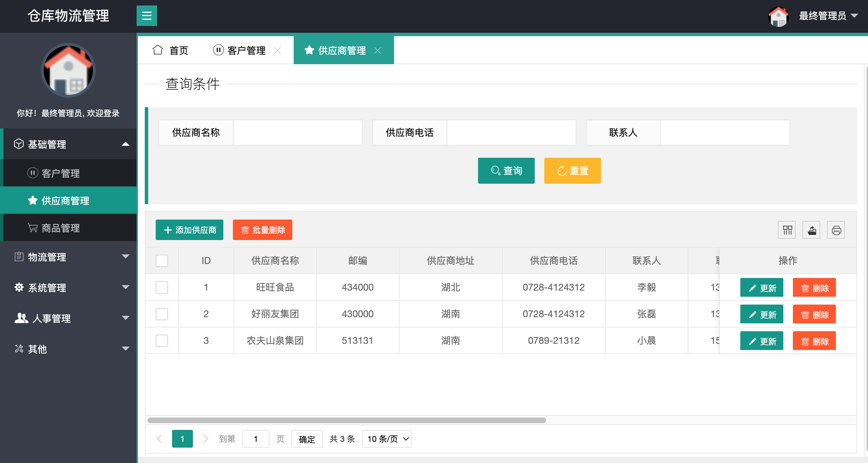
Task: Click the 供应商名称 search input field
Action: (298, 132)
